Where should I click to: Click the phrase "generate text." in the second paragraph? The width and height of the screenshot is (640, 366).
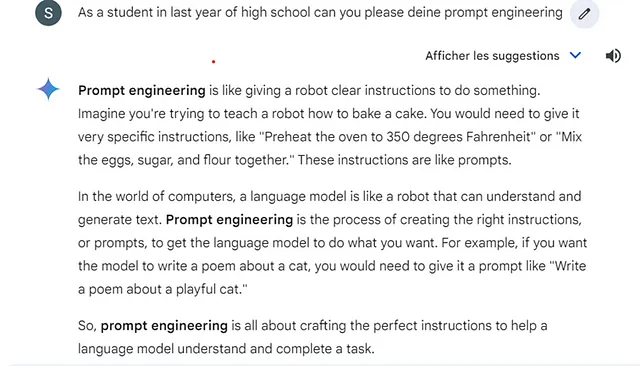tap(120, 220)
